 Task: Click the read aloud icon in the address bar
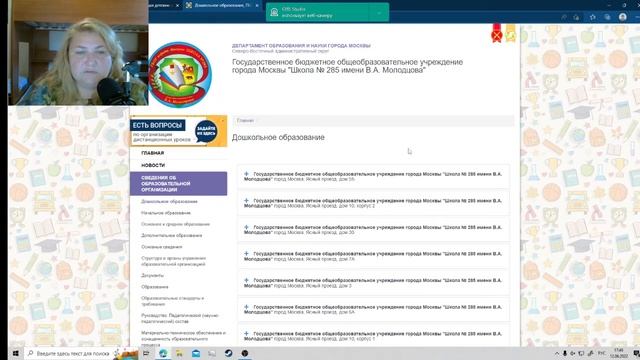click(564, 17)
